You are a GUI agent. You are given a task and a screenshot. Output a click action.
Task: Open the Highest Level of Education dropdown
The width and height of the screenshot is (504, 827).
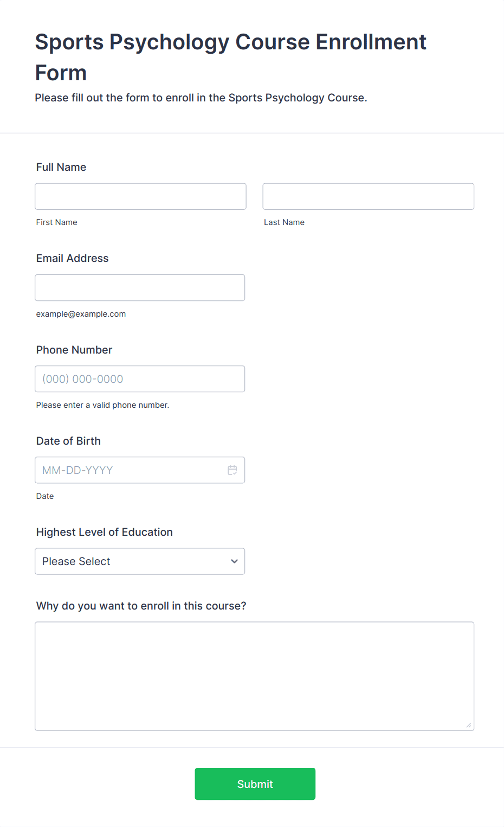pos(140,561)
